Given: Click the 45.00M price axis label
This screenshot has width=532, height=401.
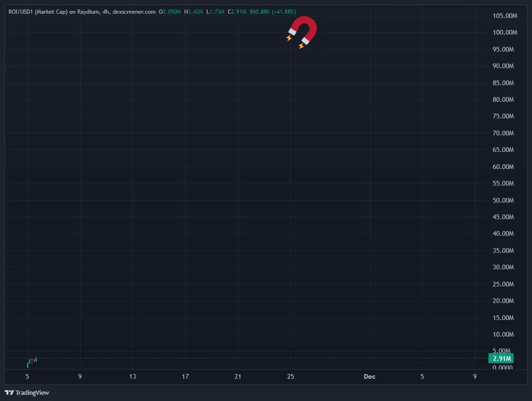Looking at the screenshot, I should [x=503, y=217].
